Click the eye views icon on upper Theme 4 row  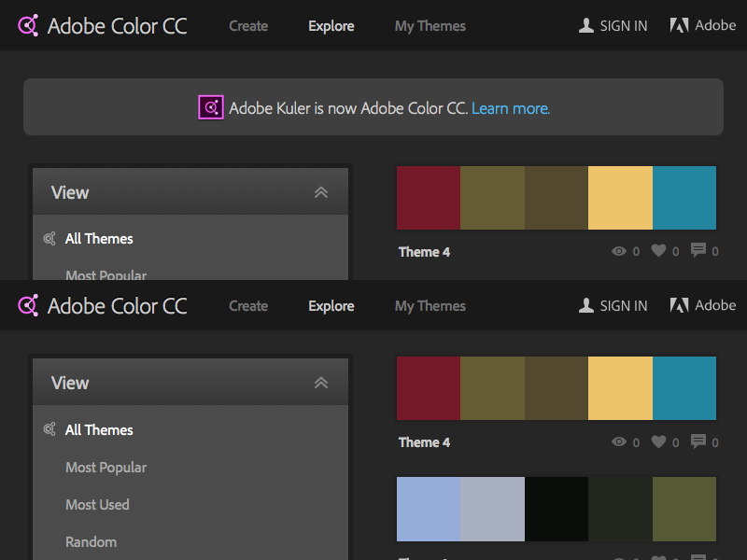618,251
